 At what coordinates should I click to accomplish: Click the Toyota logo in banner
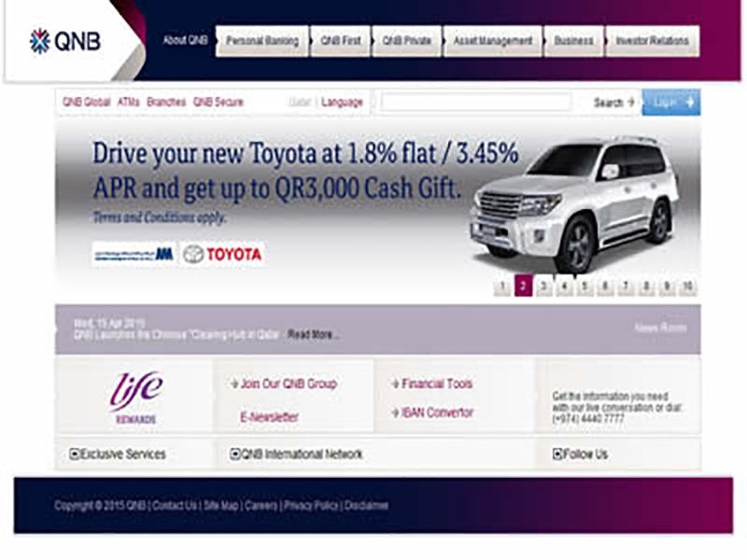tap(222, 254)
